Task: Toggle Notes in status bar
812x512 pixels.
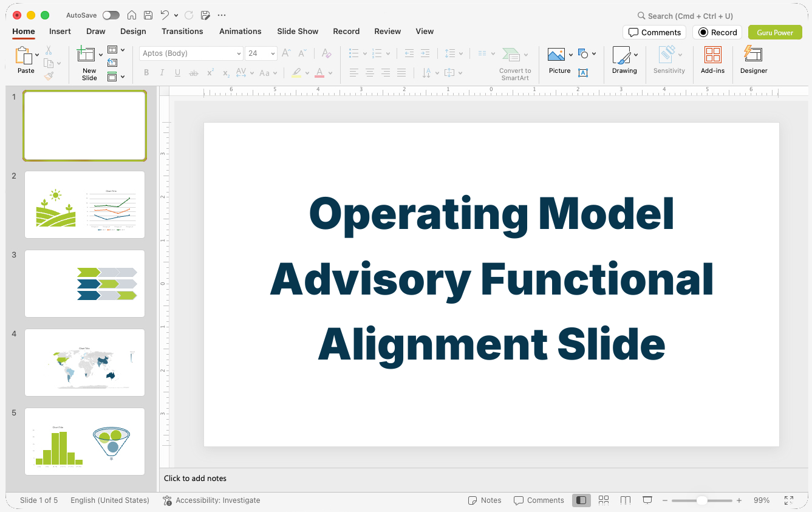Action: tap(485, 500)
